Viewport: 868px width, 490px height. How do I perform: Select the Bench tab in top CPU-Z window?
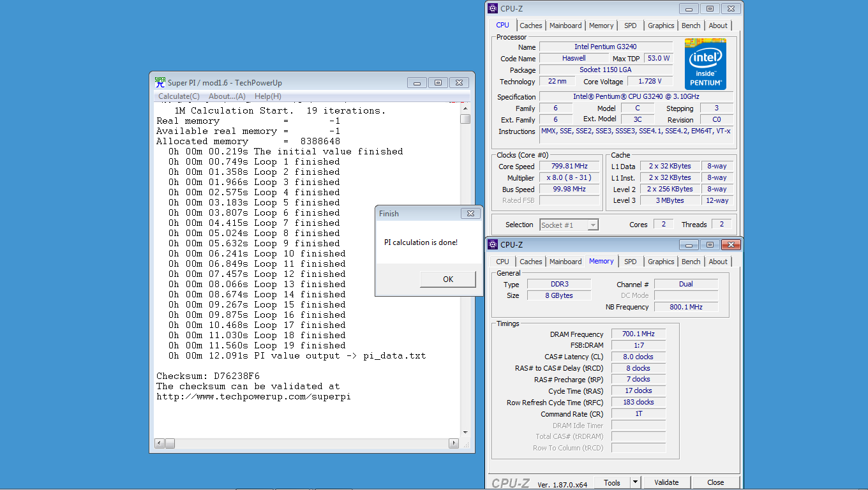click(691, 26)
